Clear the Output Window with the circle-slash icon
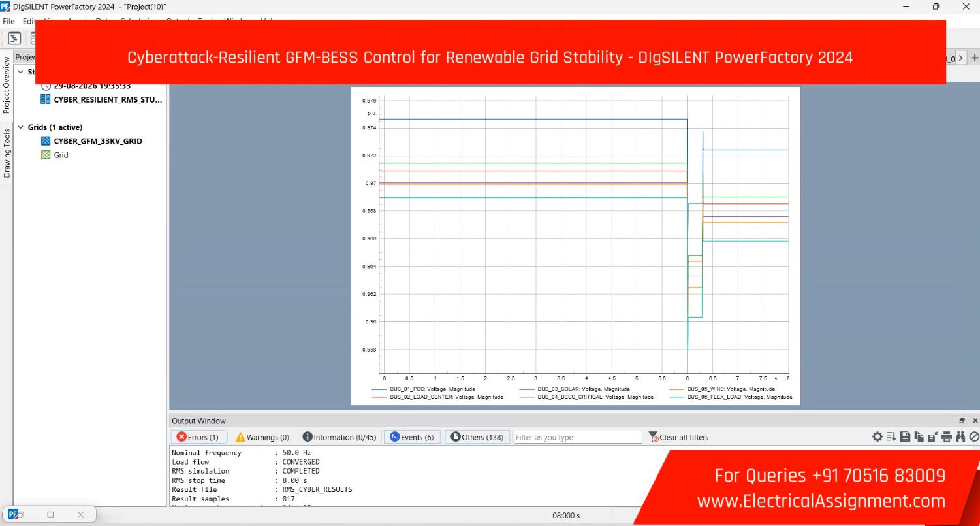This screenshot has height=526, width=980. pos(973,437)
